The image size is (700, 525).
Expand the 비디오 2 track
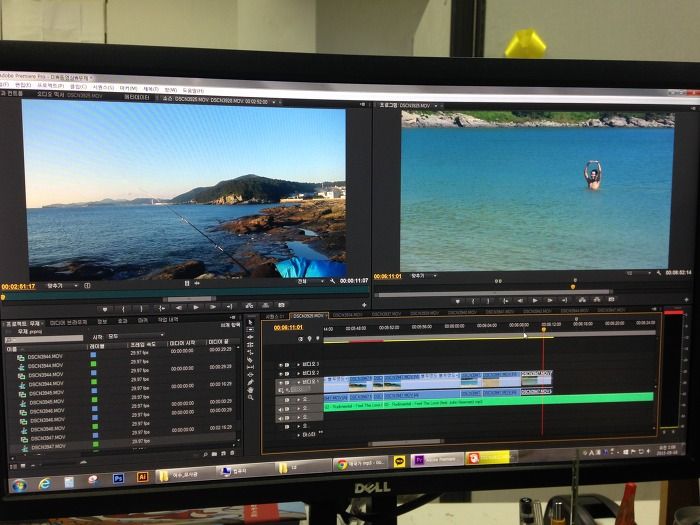click(298, 373)
